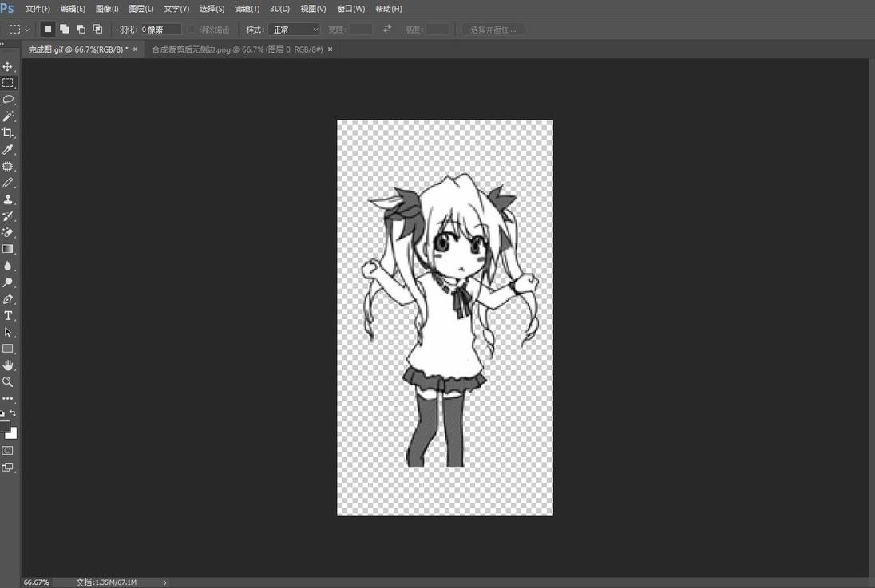Choose the New Selection mode button

click(x=48, y=29)
